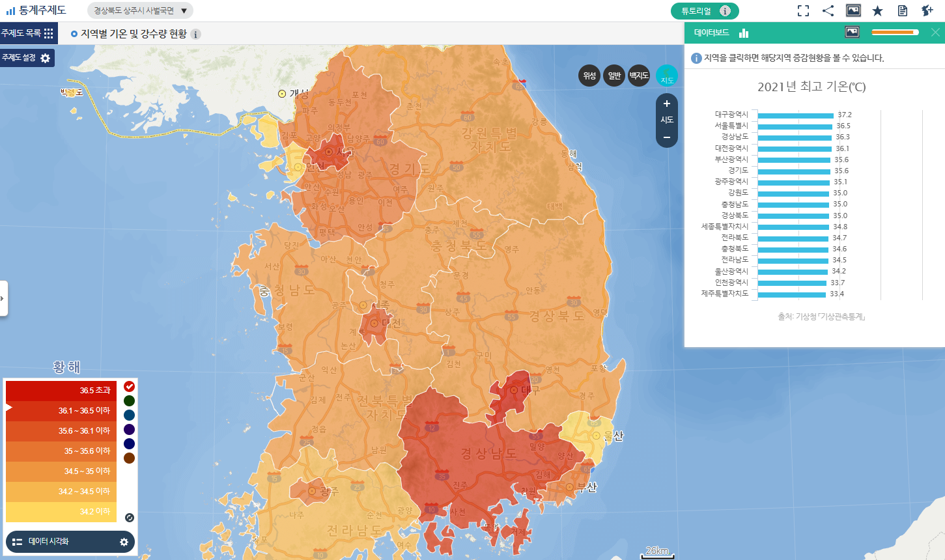Adjust the 데이터보드 transparency slider
The image size is (945, 560).
click(895, 32)
